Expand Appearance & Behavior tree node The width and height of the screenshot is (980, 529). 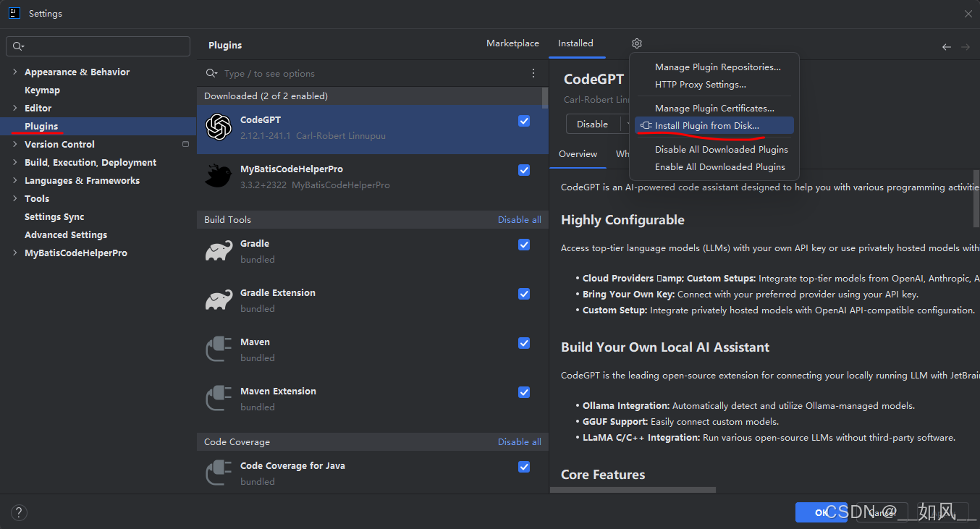14,72
